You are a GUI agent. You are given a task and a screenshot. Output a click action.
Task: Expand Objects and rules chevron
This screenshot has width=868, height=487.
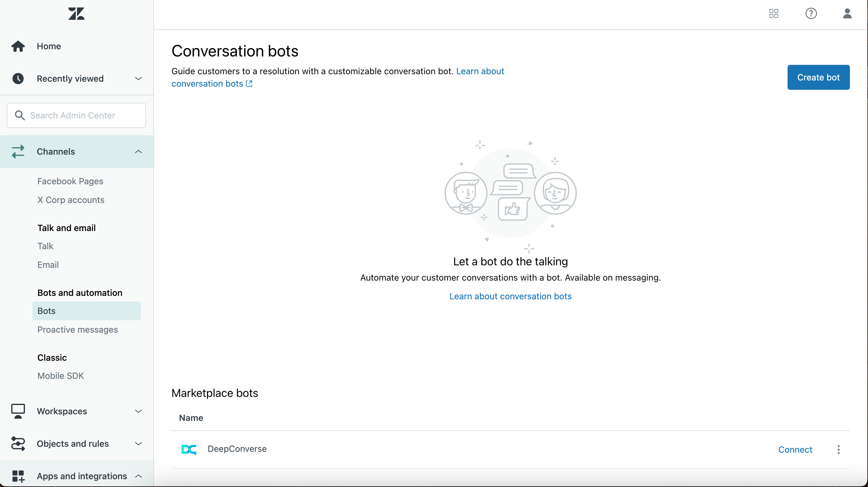click(x=138, y=444)
